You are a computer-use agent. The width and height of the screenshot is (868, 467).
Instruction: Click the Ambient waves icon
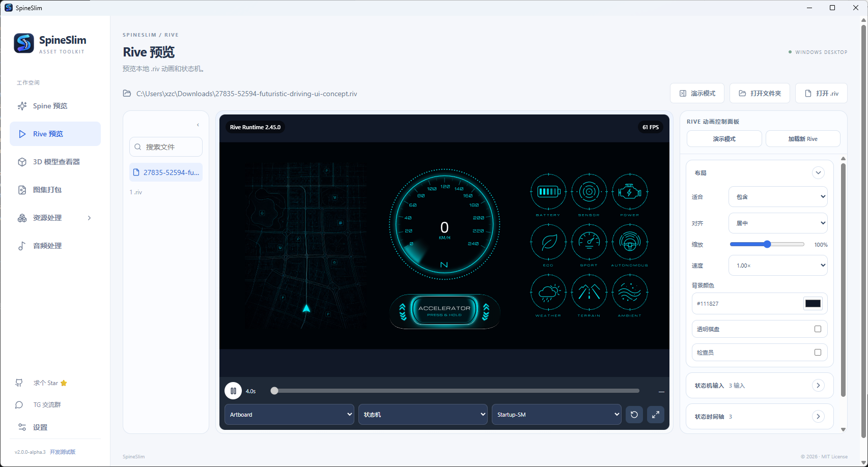[x=630, y=293]
